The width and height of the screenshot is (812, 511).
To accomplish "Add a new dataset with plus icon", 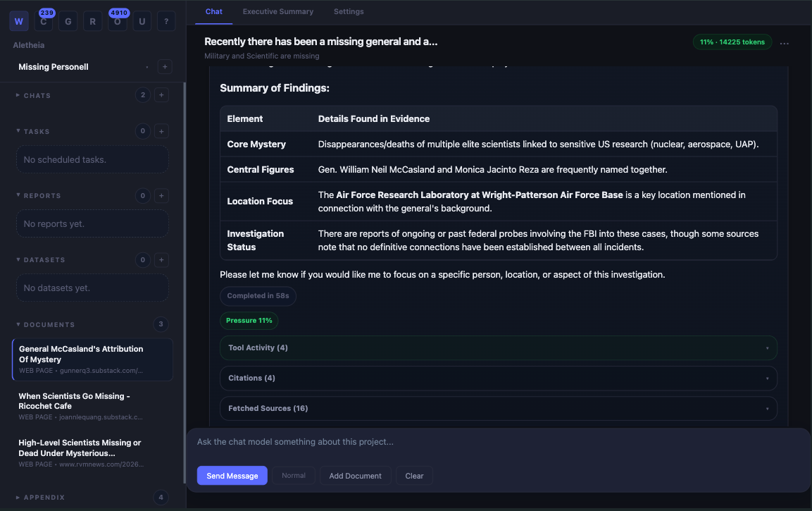I will click(x=161, y=259).
